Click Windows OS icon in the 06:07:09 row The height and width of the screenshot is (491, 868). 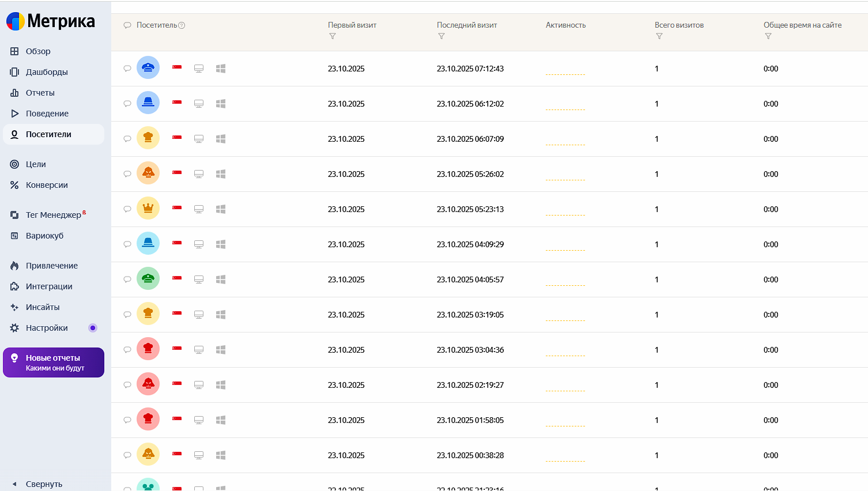[221, 139]
